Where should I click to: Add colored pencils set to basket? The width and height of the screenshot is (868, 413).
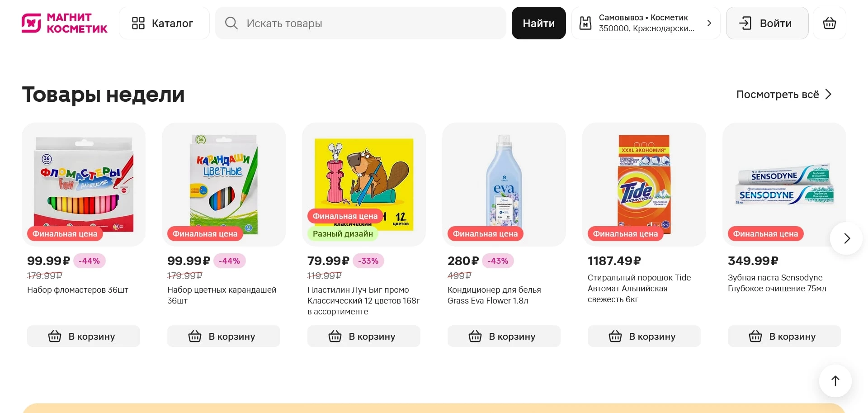[224, 336]
